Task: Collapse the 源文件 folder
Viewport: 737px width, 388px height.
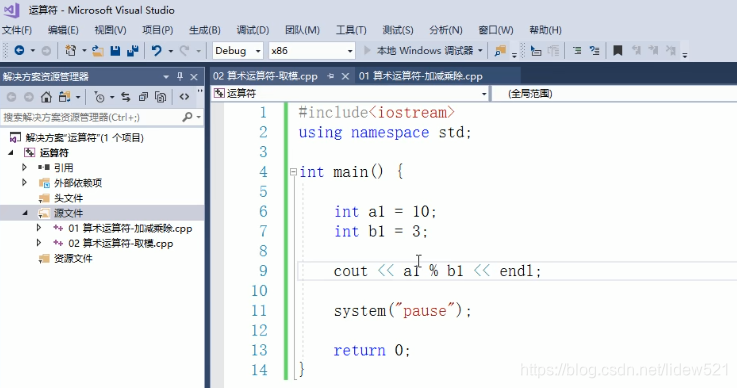Action: (25, 213)
